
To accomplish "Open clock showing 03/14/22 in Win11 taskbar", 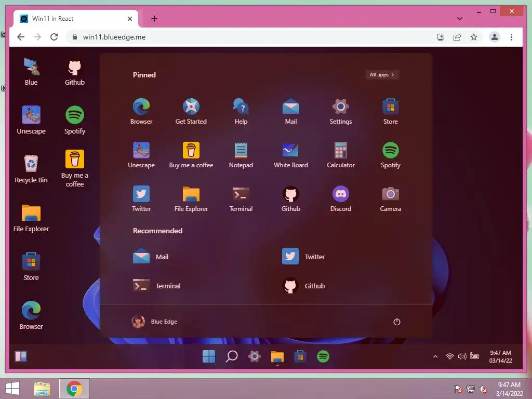I will point(500,356).
